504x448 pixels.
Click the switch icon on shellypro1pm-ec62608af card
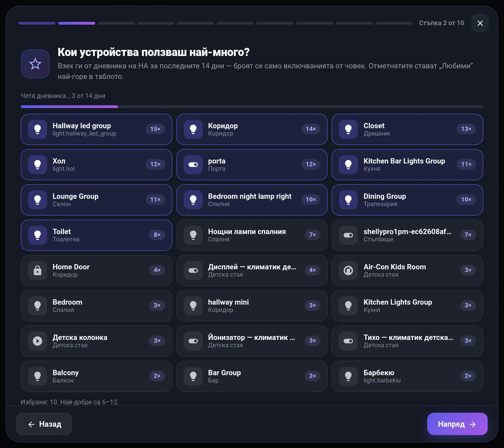[x=348, y=235]
